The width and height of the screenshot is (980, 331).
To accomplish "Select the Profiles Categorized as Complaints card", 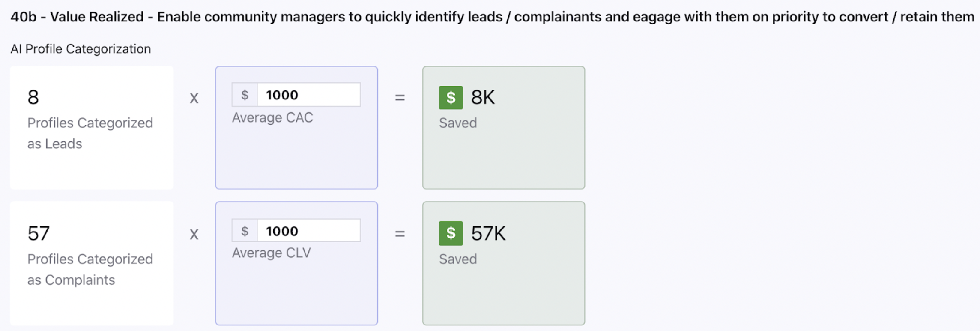I will (x=92, y=263).
